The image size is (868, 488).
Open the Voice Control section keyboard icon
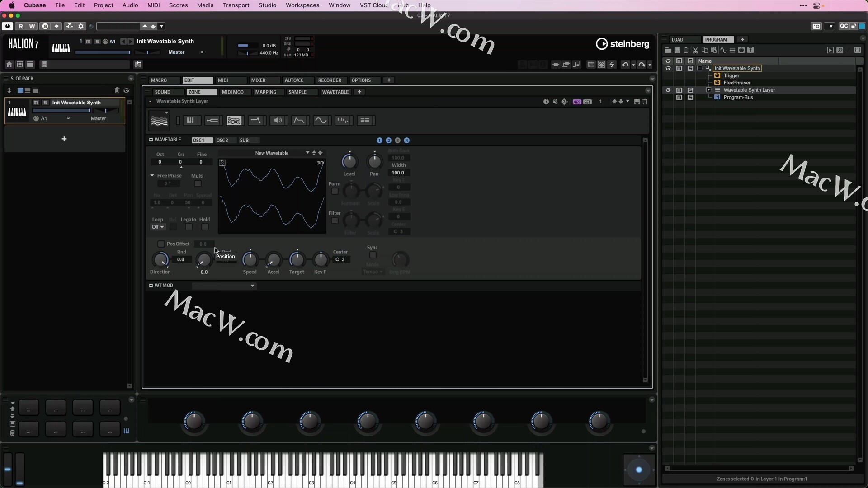190,121
